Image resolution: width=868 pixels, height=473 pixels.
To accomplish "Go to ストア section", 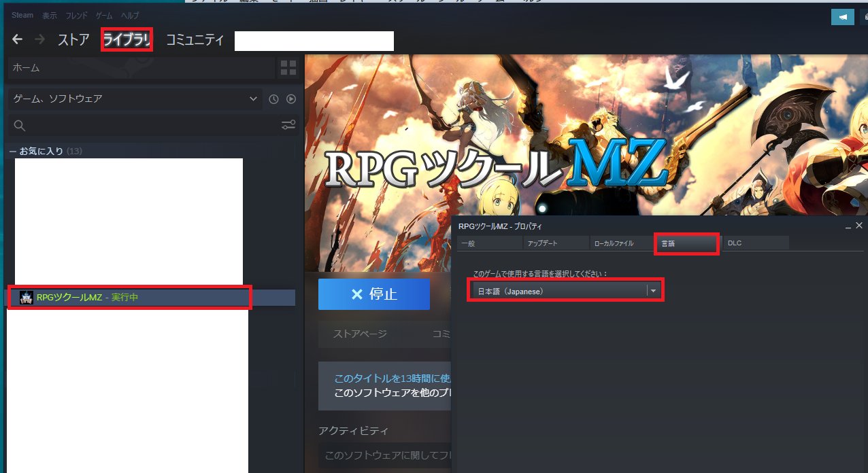I will coord(73,40).
